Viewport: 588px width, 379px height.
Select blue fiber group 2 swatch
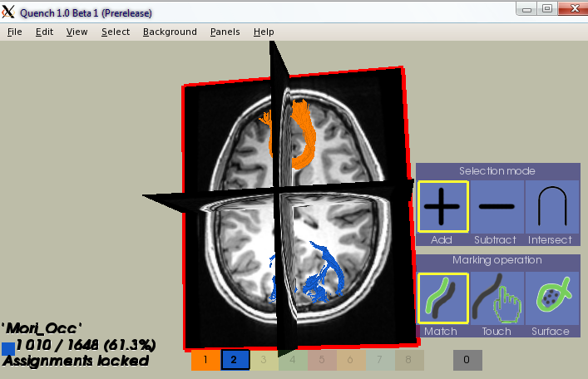pos(235,360)
